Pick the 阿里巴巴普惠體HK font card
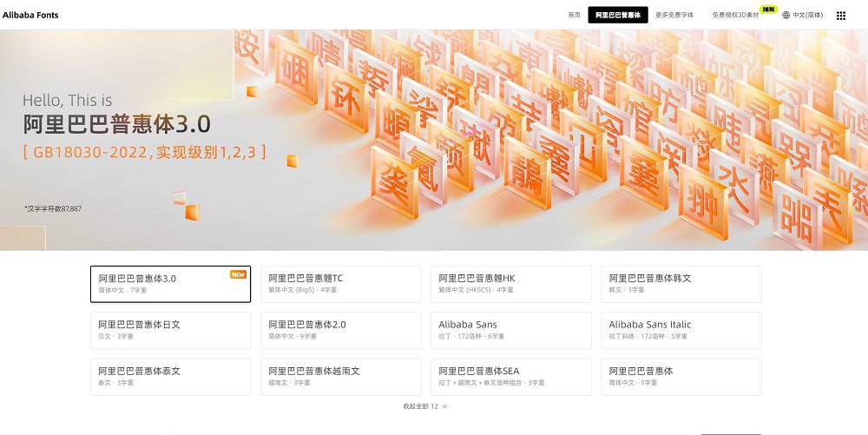 (x=510, y=284)
